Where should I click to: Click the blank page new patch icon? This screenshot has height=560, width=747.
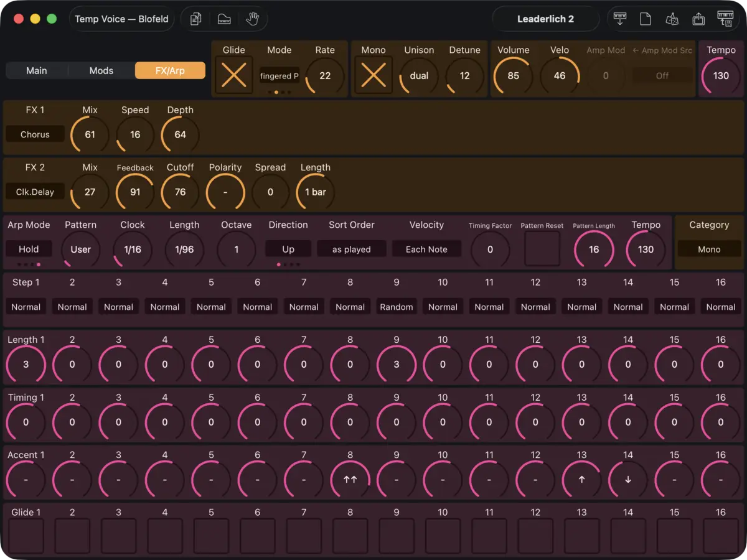coord(646,19)
